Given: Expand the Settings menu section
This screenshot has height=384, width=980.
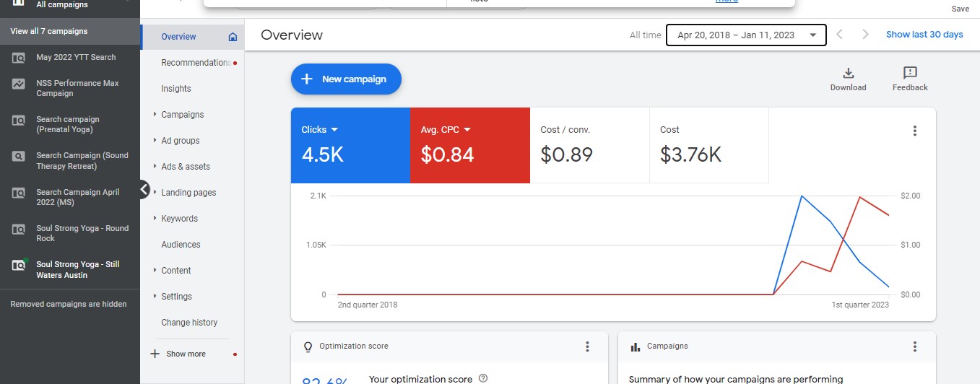Looking at the screenshot, I should (x=155, y=296).
